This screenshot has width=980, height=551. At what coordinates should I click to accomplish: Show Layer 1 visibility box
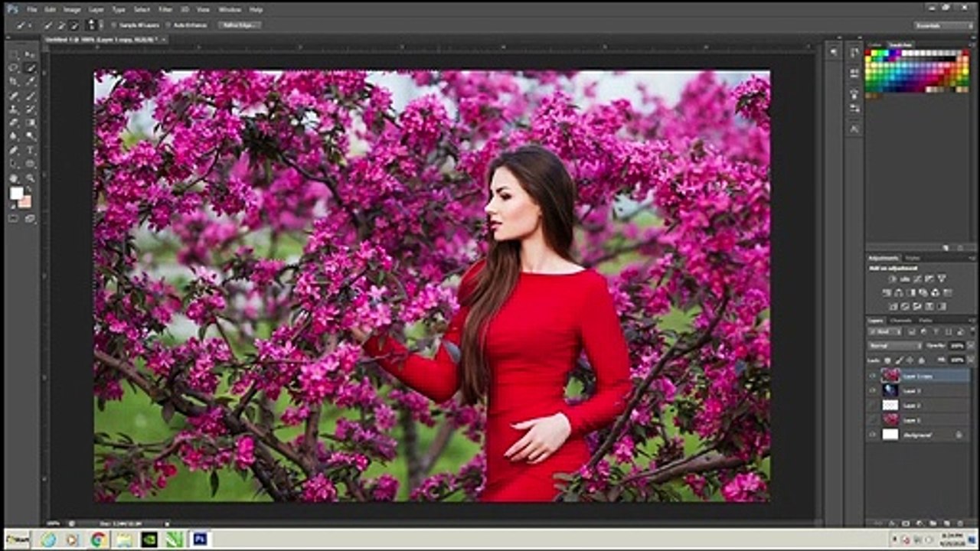click(x=873, y=420)
